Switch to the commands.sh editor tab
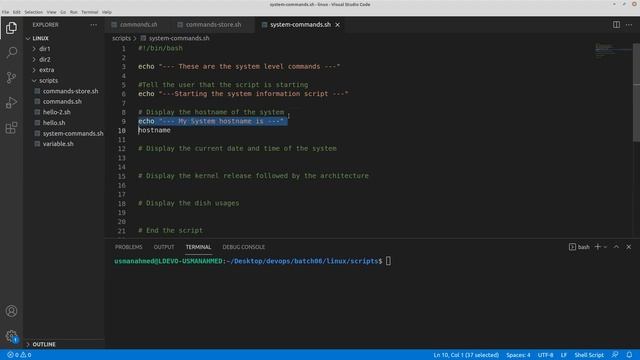The image size is (640, 360). coord(138,24)
